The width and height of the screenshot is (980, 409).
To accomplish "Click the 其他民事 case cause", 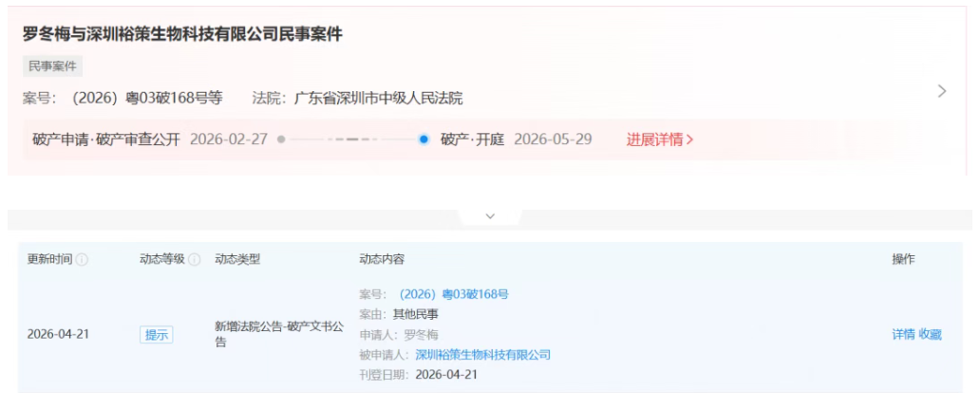I will point(416,314).
